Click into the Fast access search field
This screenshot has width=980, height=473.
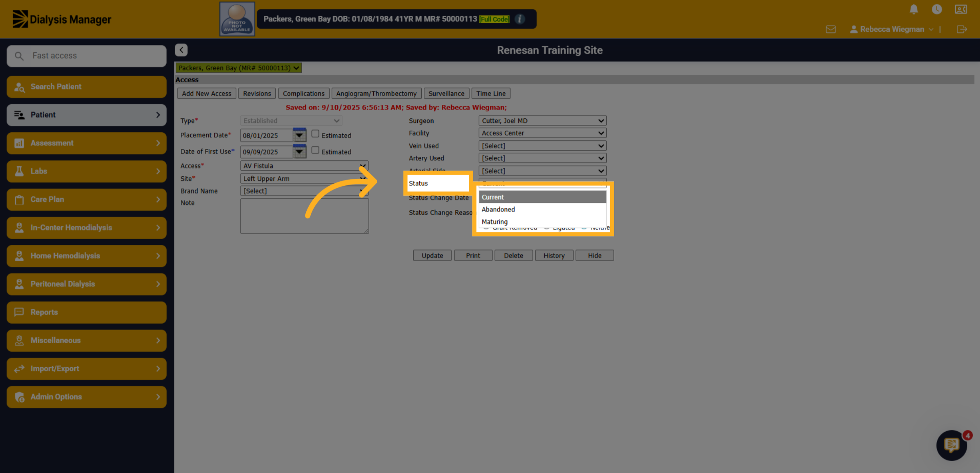pos(87,56)
